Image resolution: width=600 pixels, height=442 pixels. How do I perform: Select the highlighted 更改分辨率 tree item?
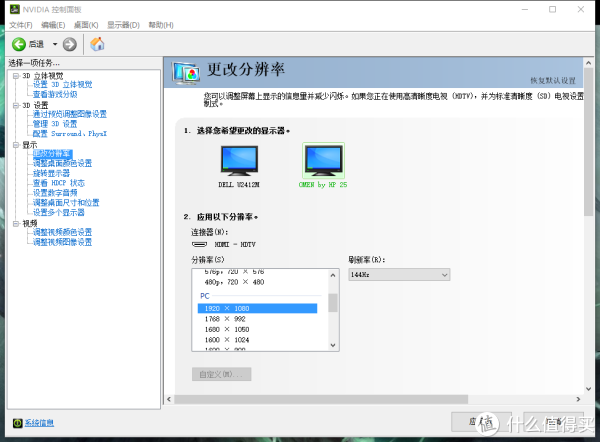click(x=52, y=154)
